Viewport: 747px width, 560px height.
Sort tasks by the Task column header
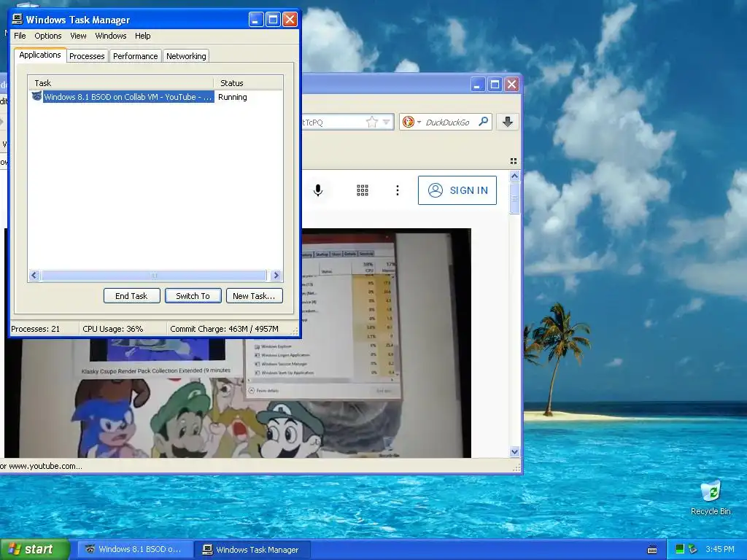pyautogui.click(x=120, y=83)
